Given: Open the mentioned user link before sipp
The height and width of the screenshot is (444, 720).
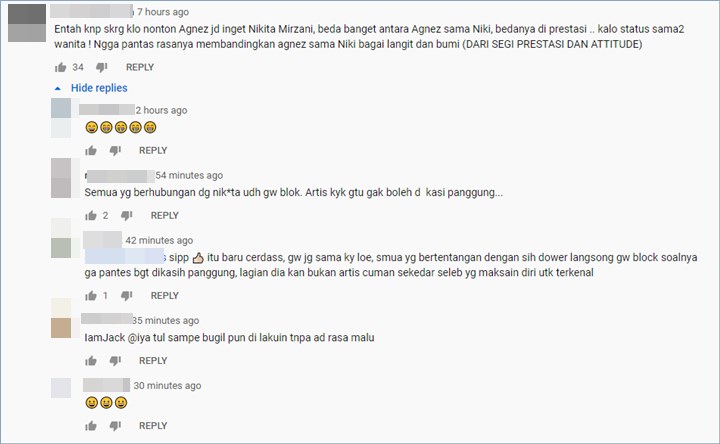Looking at the screenshot, I should (x=125, y=256).
